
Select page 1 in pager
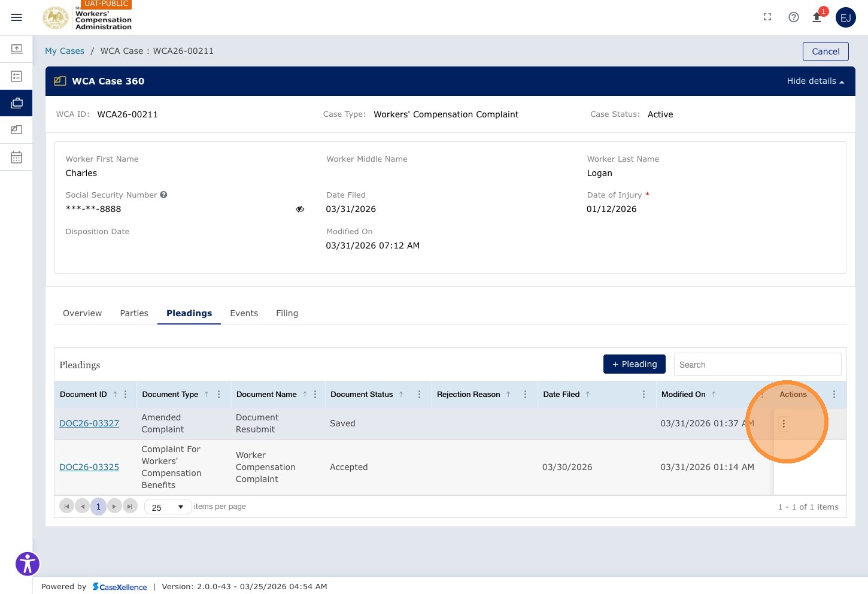point(98,507)
